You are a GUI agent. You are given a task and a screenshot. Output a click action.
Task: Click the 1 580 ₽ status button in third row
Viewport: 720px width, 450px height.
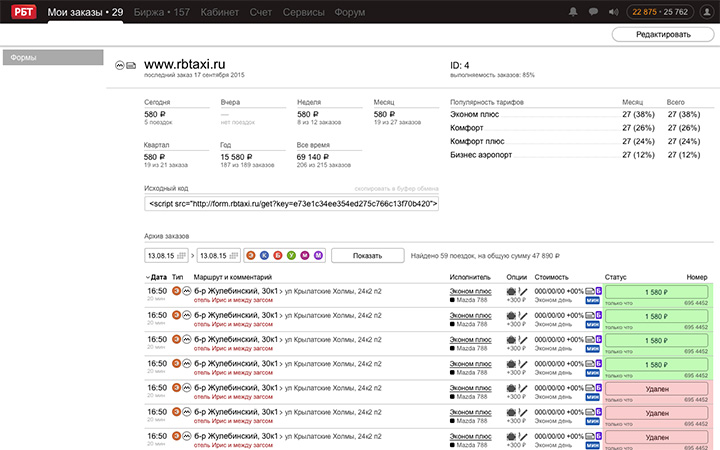(657, 340)
